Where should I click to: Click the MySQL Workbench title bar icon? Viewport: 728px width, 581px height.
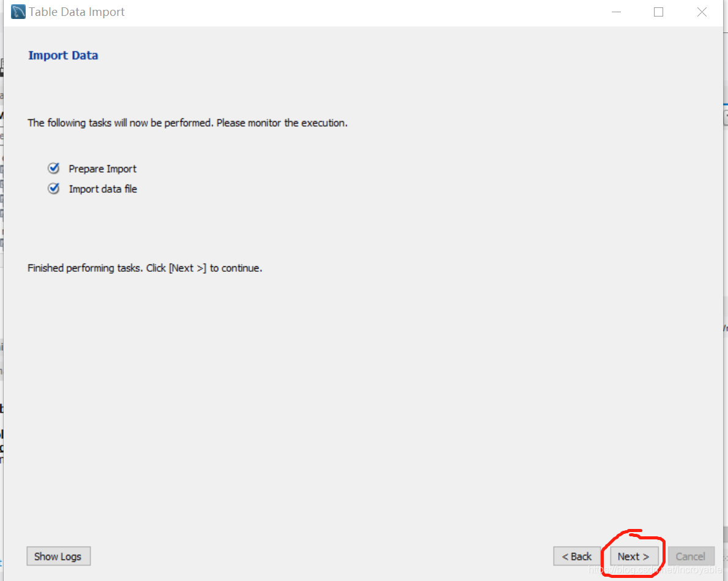(x=18, y=12)
